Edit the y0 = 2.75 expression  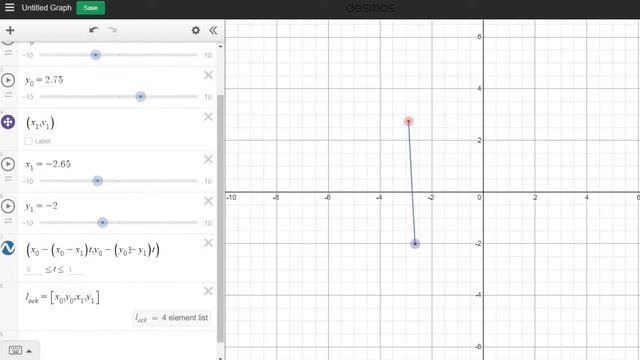[x=44, y=80]
